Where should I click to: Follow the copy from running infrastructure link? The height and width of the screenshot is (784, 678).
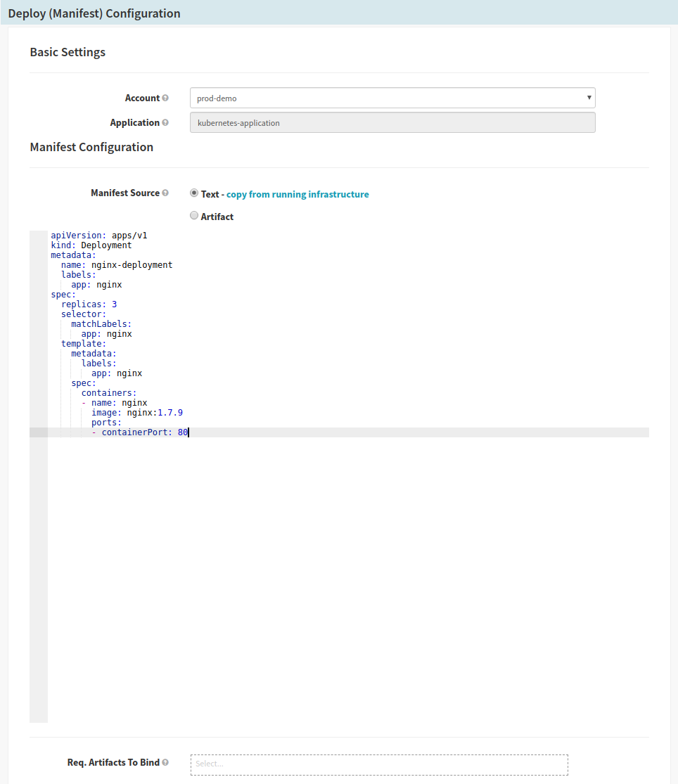pyautogui.click(x=297, y=194)
